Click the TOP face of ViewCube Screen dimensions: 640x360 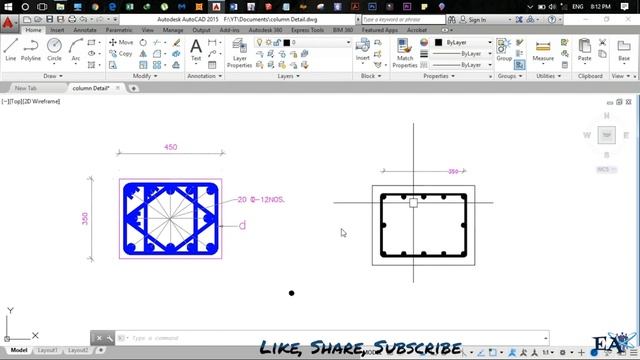tap(607, 135)
